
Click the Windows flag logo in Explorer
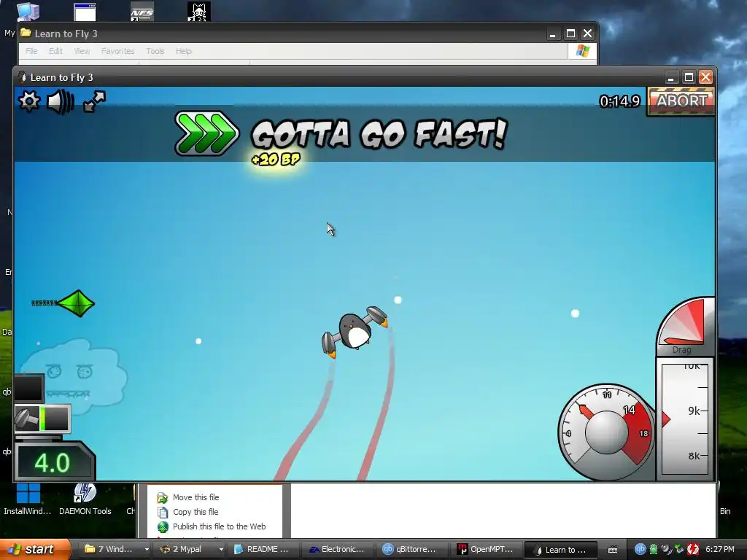coord(582,51)
